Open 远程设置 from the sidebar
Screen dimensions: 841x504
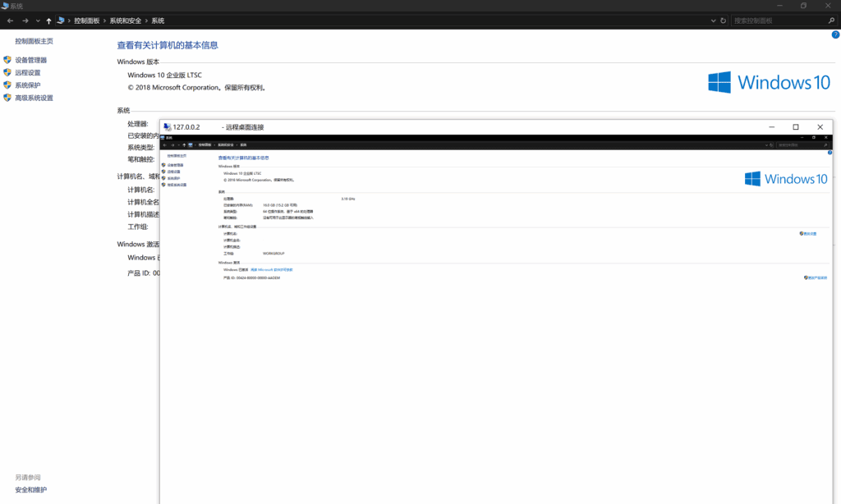(x=27, y=72)
